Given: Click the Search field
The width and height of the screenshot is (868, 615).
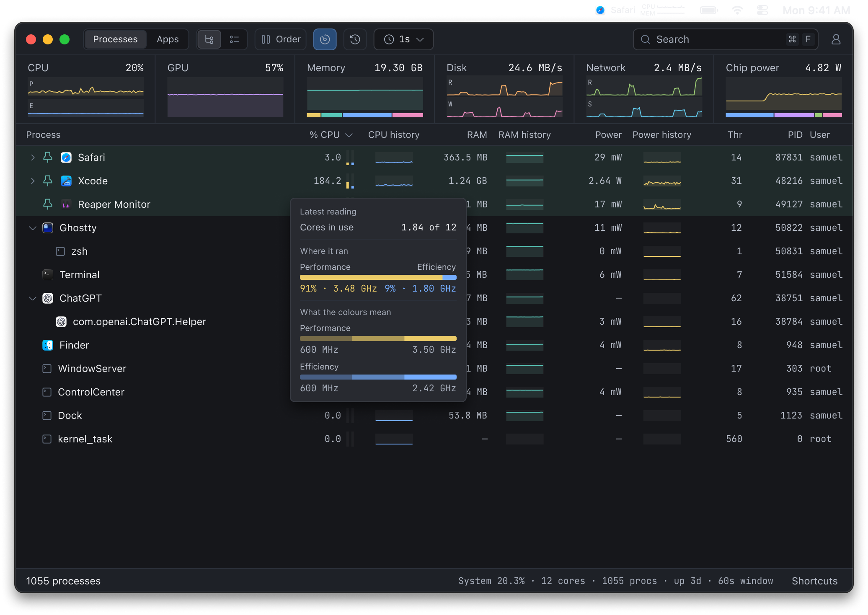Looking at the screenshot, I should pyautogui.click(x=725, y=39).
